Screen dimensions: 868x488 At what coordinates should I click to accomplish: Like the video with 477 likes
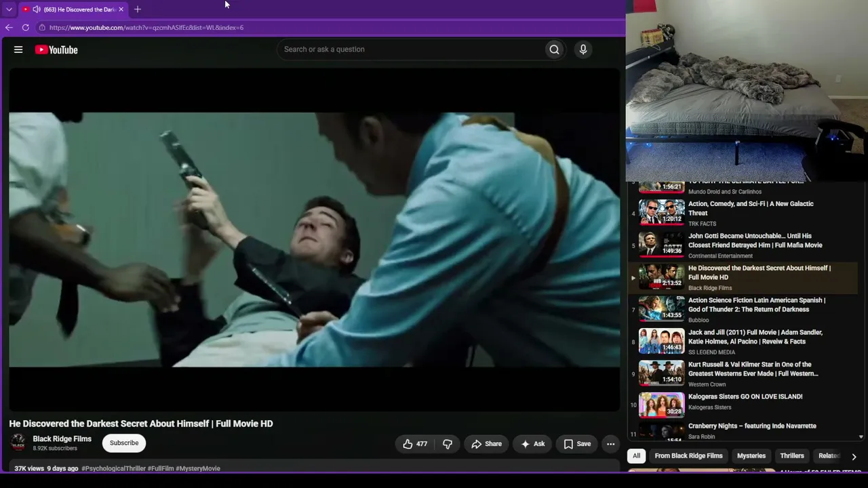pyautogui.click(x=415, y=444)
